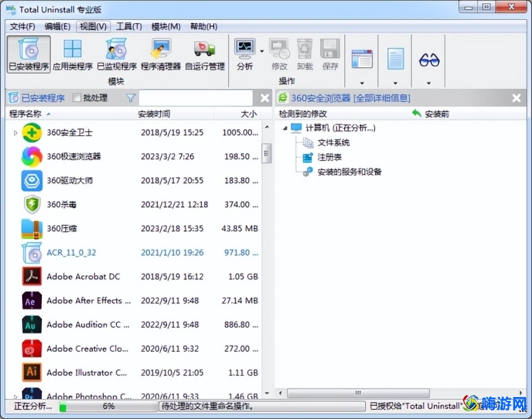Toggle the 批处理 checkbox
This screenshot has height=419, width=532.
point(77,98)
